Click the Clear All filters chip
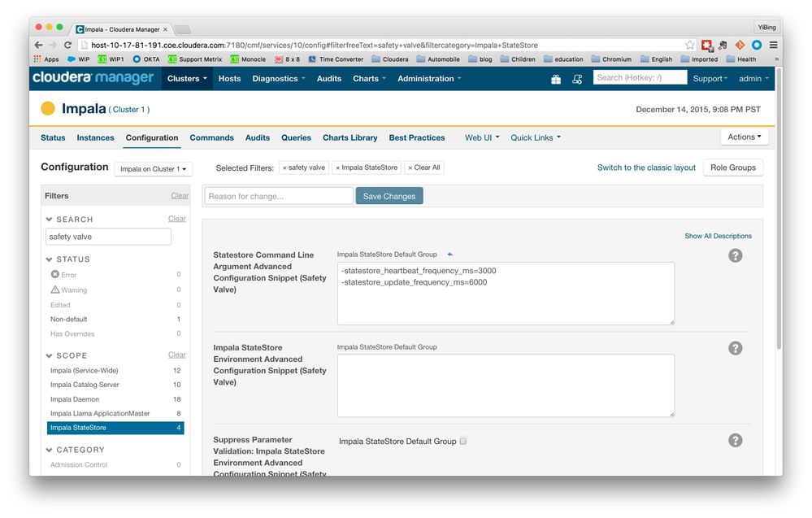Screen dimensions: 812x518 tap(424, 168)
